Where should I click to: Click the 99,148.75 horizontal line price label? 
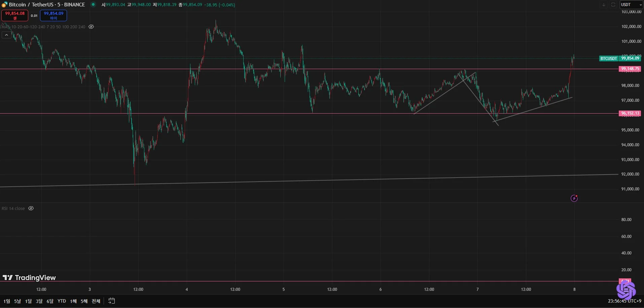(630, 69)
